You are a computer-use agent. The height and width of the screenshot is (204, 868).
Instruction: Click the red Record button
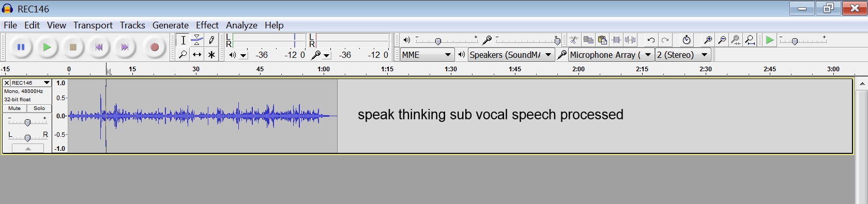(154, 47)
